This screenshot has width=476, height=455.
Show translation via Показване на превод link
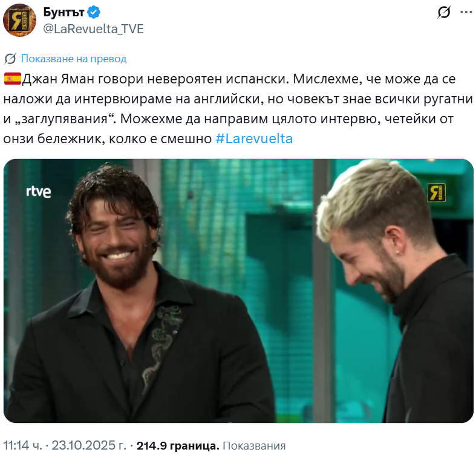click(x=74, y=59)
